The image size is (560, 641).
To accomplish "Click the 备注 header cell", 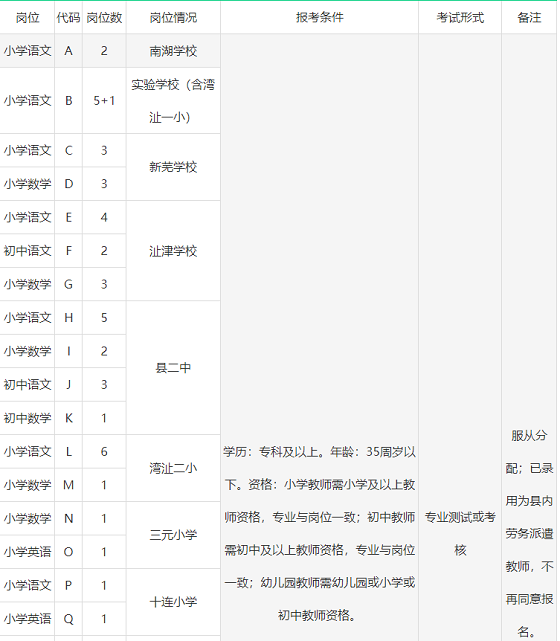I will click(529, 17).
